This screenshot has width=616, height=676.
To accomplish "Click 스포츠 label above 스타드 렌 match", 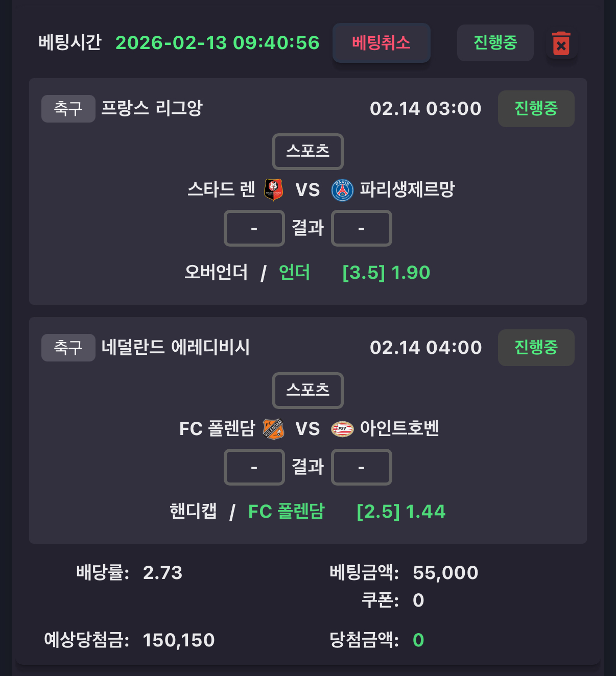I will pyautogui.click(x=307, y=152).
